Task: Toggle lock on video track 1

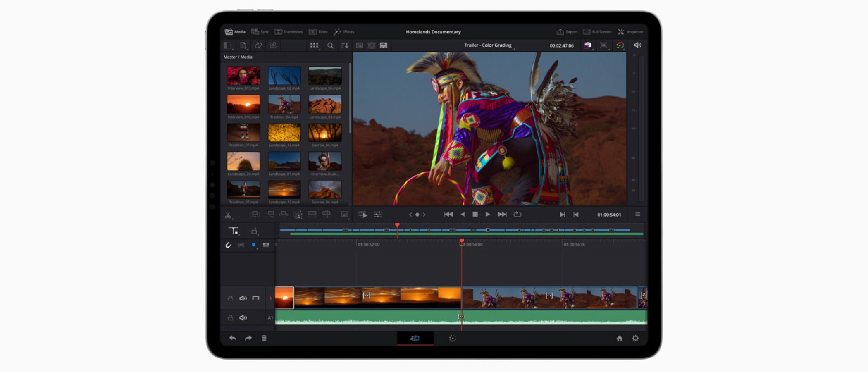Action: pos(230,298)
